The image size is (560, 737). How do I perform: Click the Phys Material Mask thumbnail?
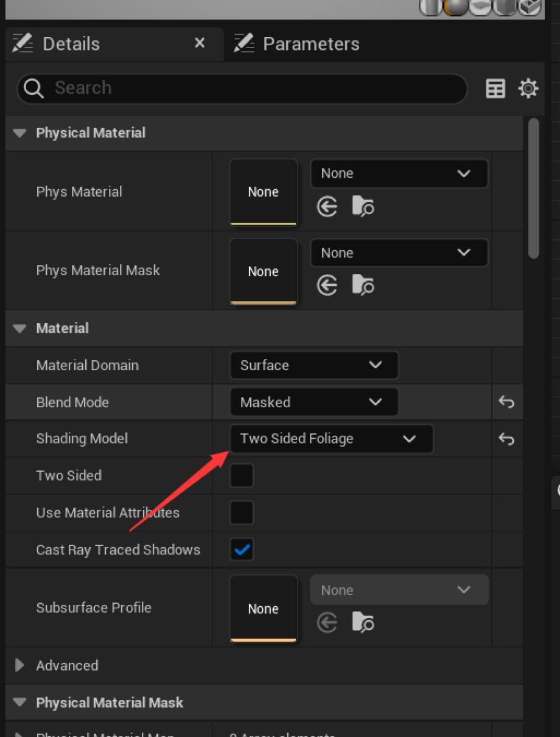click(x=263, y=271)
